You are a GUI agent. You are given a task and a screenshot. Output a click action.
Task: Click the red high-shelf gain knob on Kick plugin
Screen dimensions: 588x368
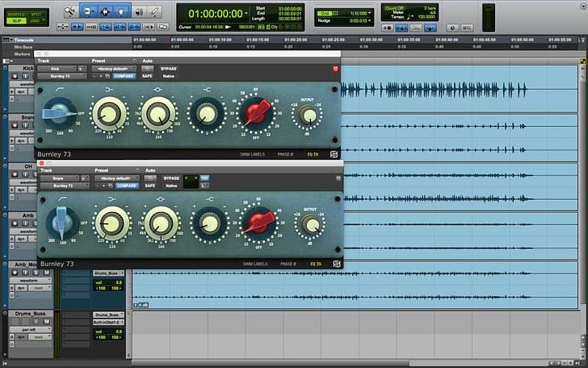[x=257, y=114]
